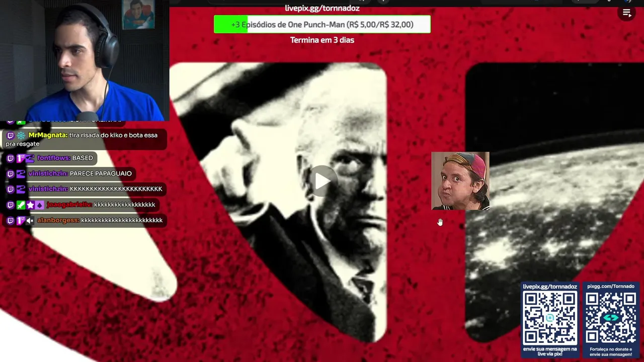Click the snowflake badge beside MrMagnata

tap(21, 136)
